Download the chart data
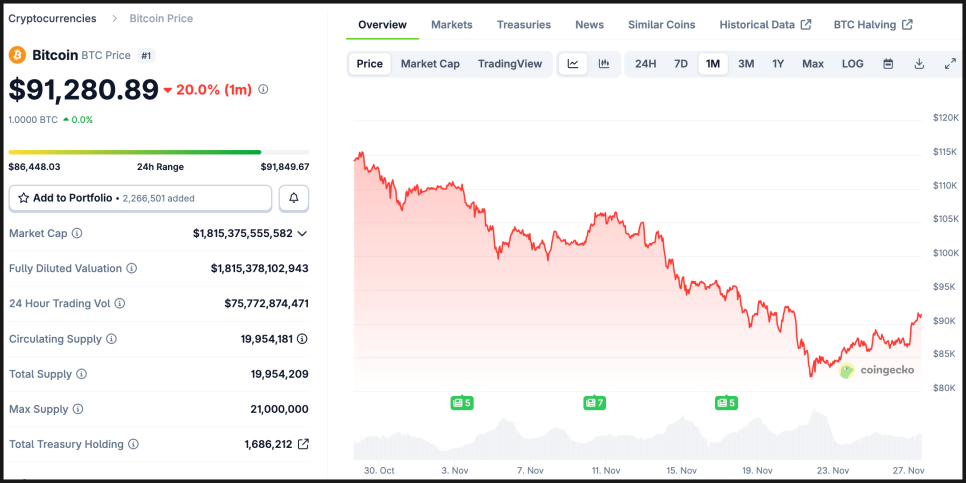This screenshot has height=483, width=966. [x=919, y=64]
